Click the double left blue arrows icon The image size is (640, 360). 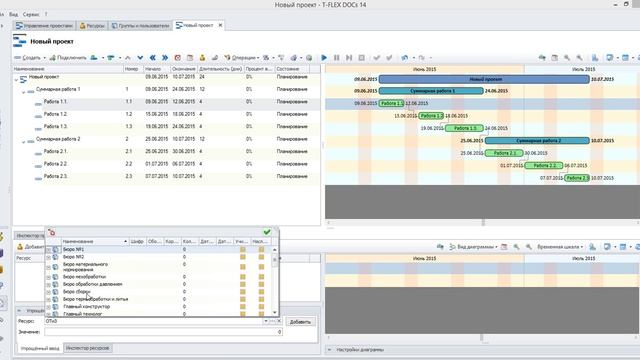point(153,58)
